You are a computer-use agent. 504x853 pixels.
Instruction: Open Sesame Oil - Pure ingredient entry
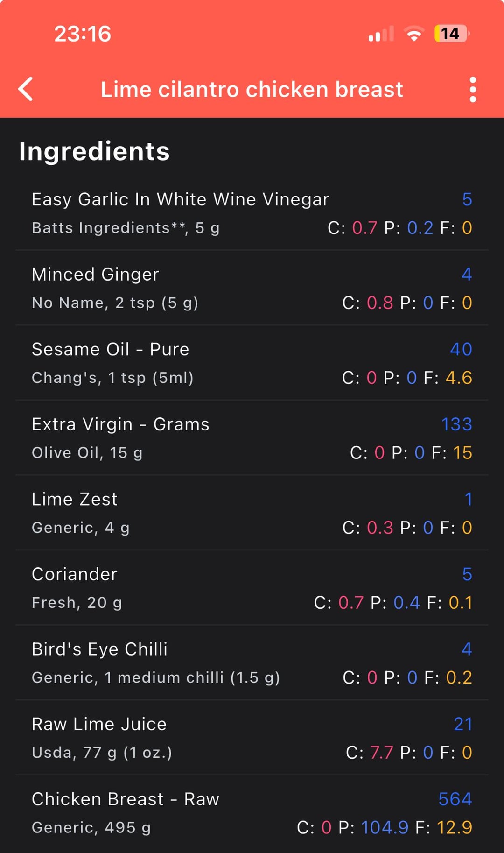pos(111,350)
